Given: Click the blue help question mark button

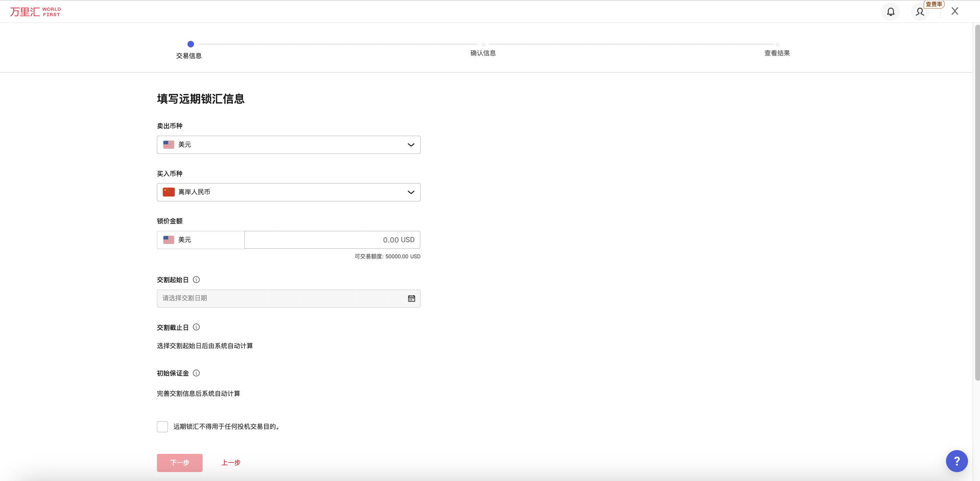Looking at the screenshot, I should pyautogui.click(x=956, y=461).
